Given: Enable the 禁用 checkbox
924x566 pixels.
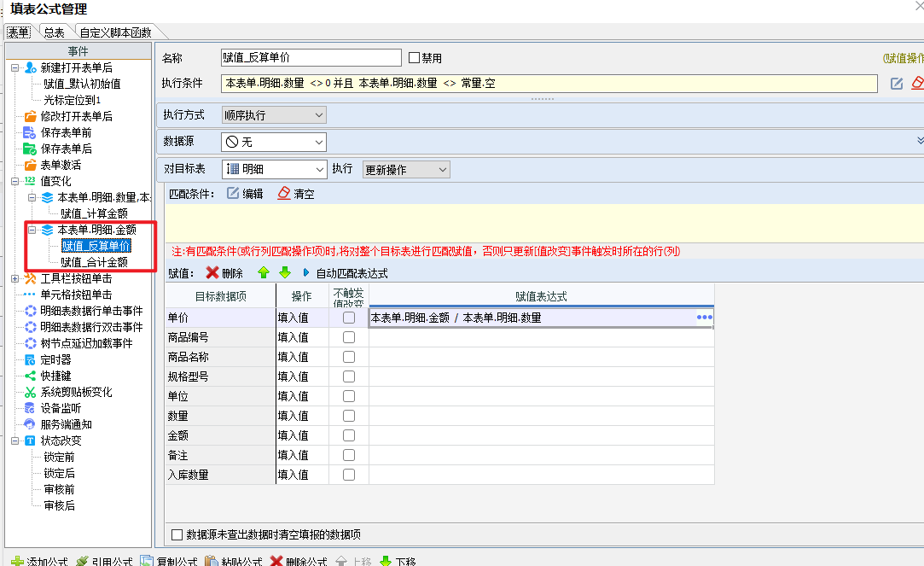Looking at the screenshot, I should pyautogui.click(x=415, y=58).
